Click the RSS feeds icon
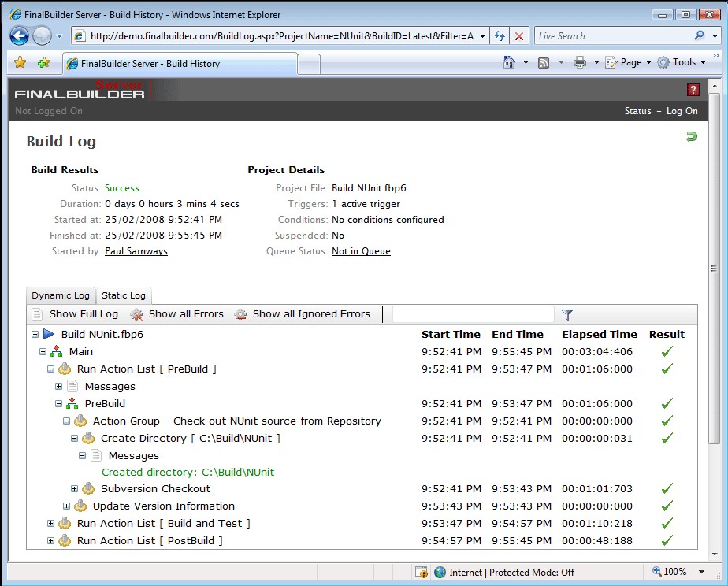This screenshot has width=728, height=586. tap(544, 63)
